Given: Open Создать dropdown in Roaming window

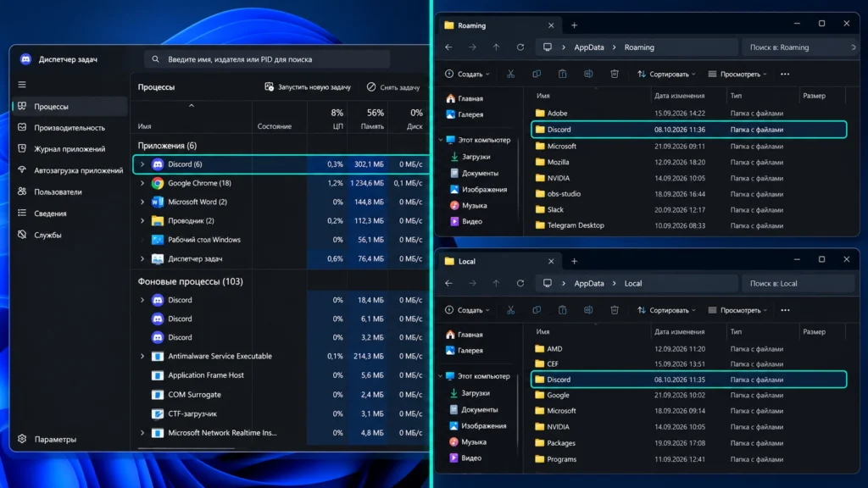Looking at the screenshot, I should [x=468, y=75].
